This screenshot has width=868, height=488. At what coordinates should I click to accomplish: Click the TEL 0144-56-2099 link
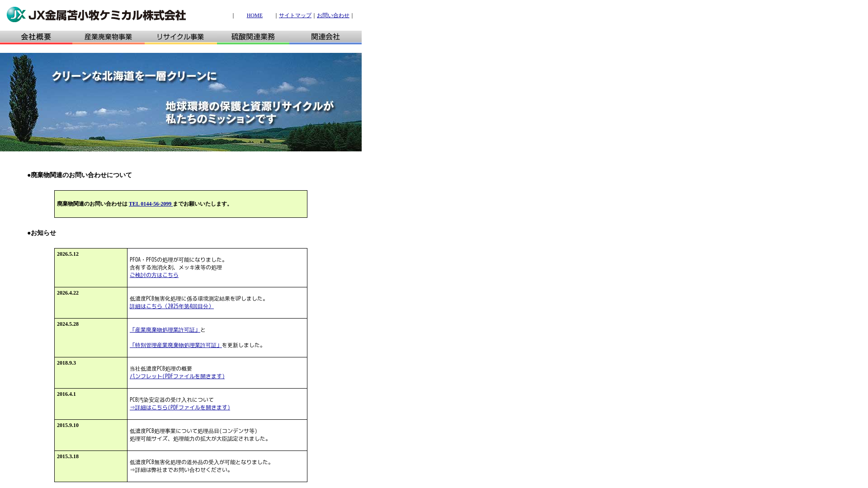pos(151,204)
